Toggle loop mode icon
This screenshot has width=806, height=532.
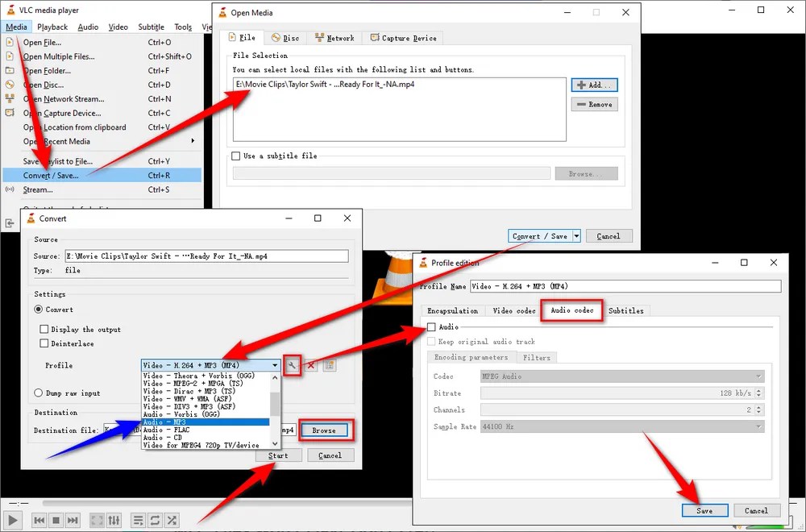(155, 520)
